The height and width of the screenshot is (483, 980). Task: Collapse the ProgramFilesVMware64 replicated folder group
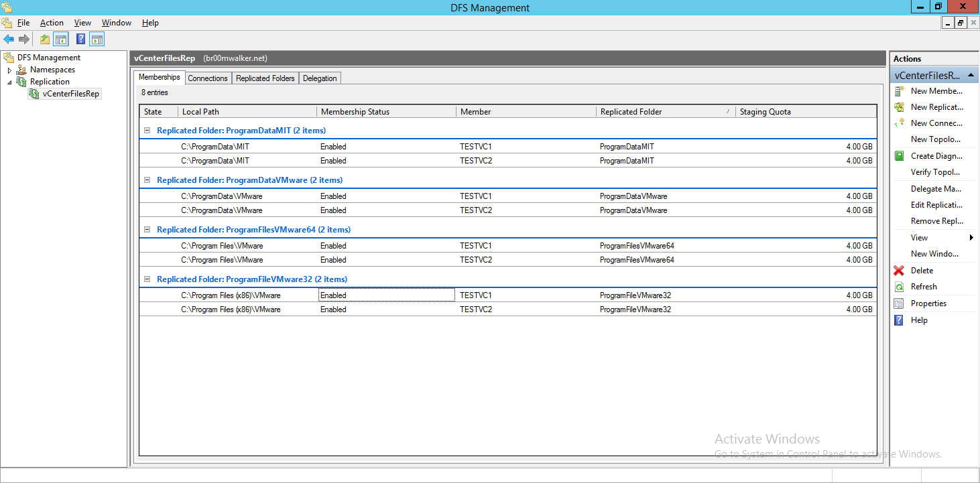147,230
